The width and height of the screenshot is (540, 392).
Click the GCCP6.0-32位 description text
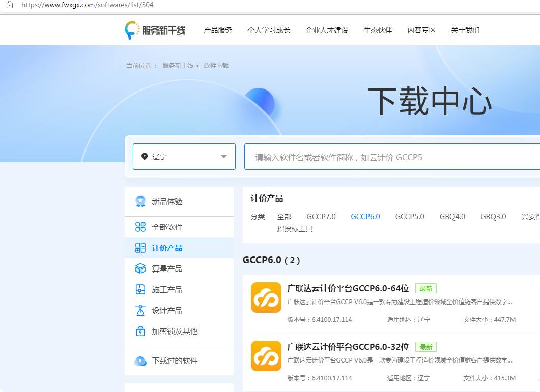point(400,360)
